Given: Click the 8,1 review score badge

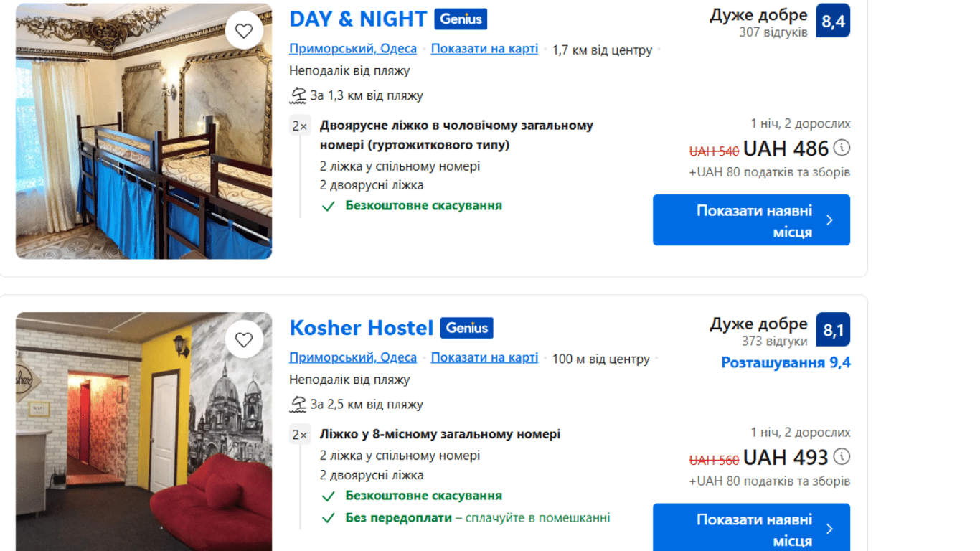Looking at the screenshot, I should click(x=833, y=329).
